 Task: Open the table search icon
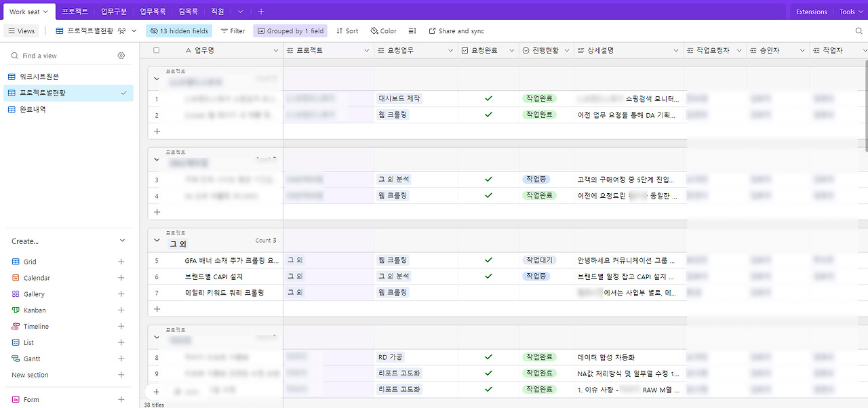[859, 30]
